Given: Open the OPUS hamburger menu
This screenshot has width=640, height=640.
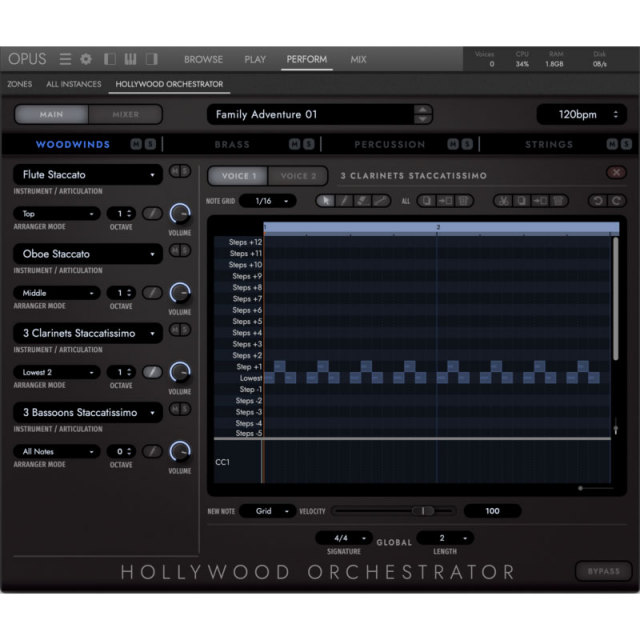Looking at the screenshot, I should (x=65, y=59).
